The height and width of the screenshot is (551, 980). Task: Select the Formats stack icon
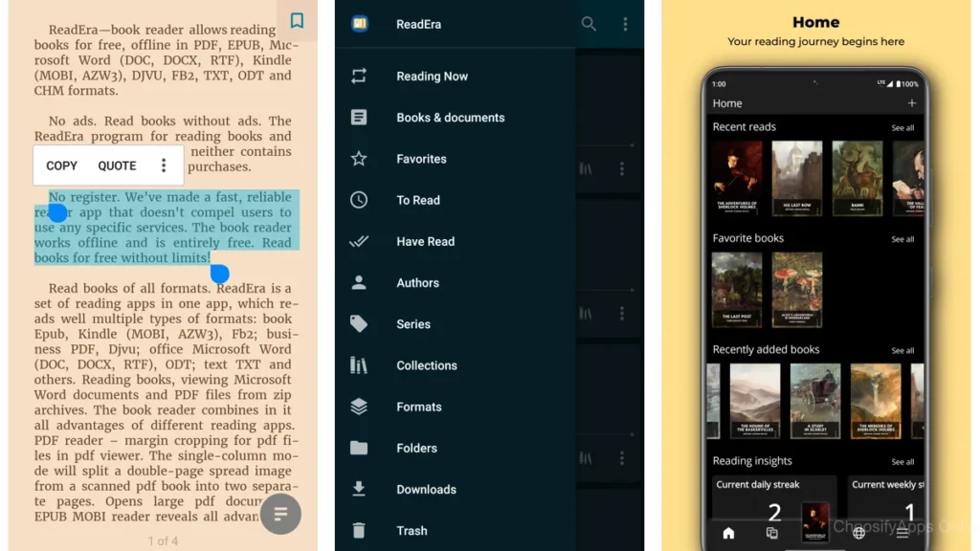coord(358,406)
